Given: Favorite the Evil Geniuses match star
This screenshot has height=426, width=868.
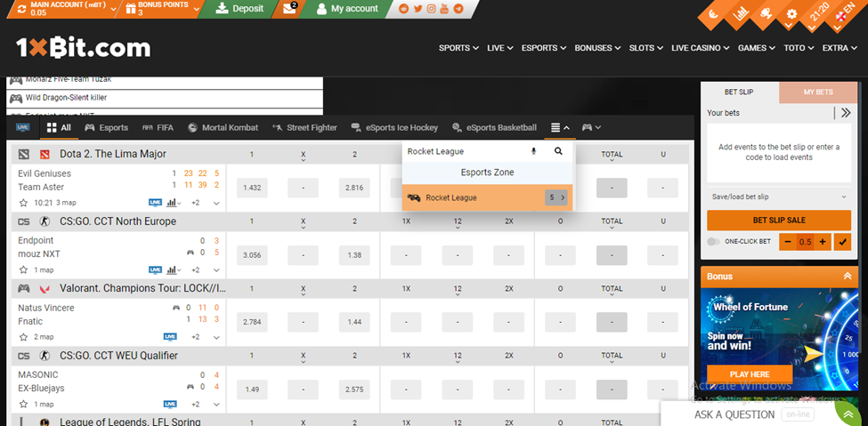Looking at the screenshot, I should click(23, 203).
